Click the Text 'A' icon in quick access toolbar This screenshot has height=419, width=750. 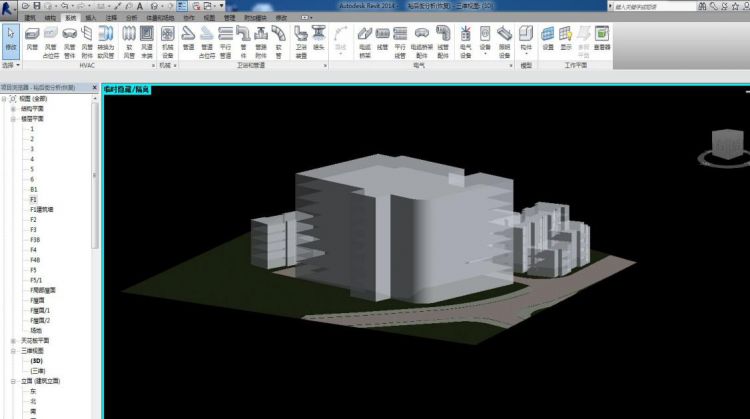pos(140,6)
